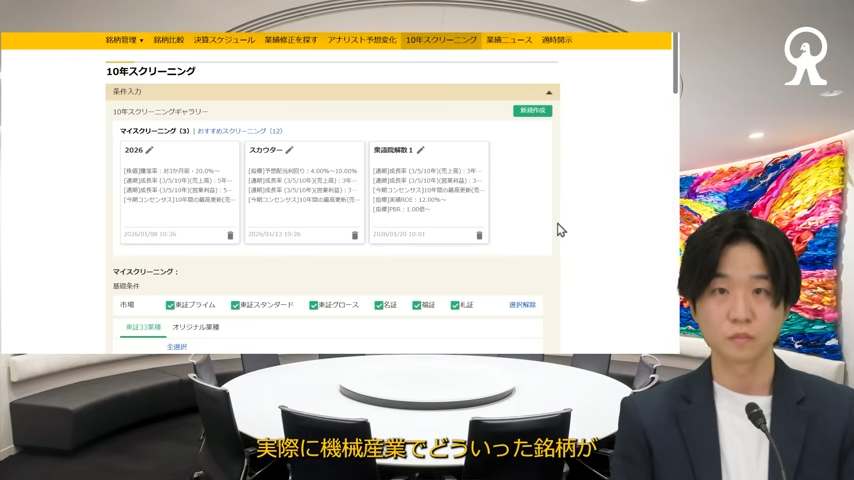Switch to おすすめスクリーニング (12) list

[240, 131]
